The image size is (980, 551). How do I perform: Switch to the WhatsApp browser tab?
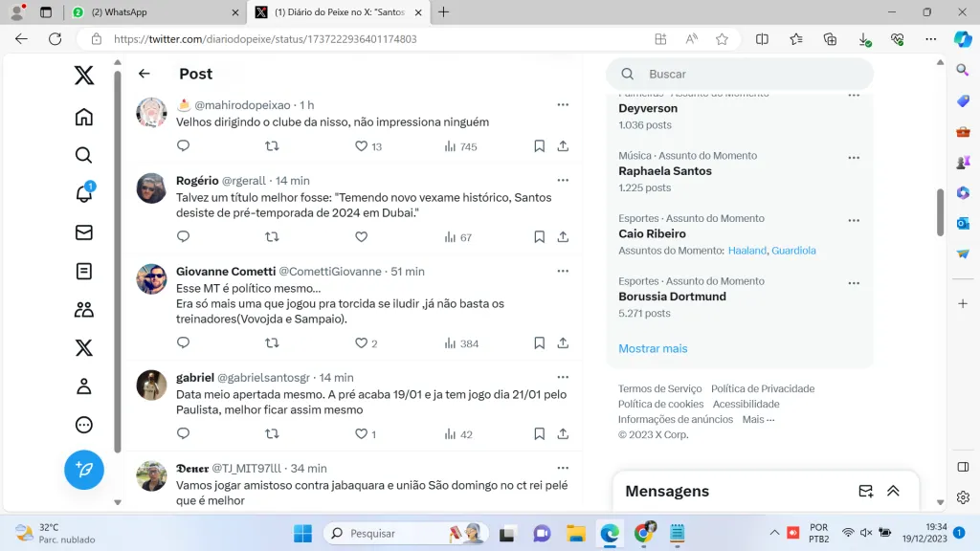(153, 12)
